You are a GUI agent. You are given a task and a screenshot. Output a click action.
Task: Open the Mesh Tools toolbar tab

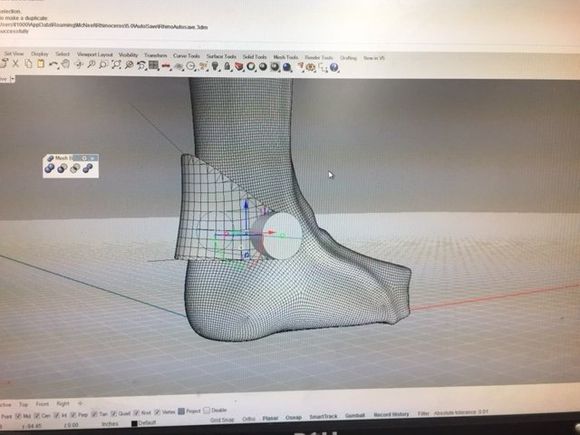click(286, 57)
